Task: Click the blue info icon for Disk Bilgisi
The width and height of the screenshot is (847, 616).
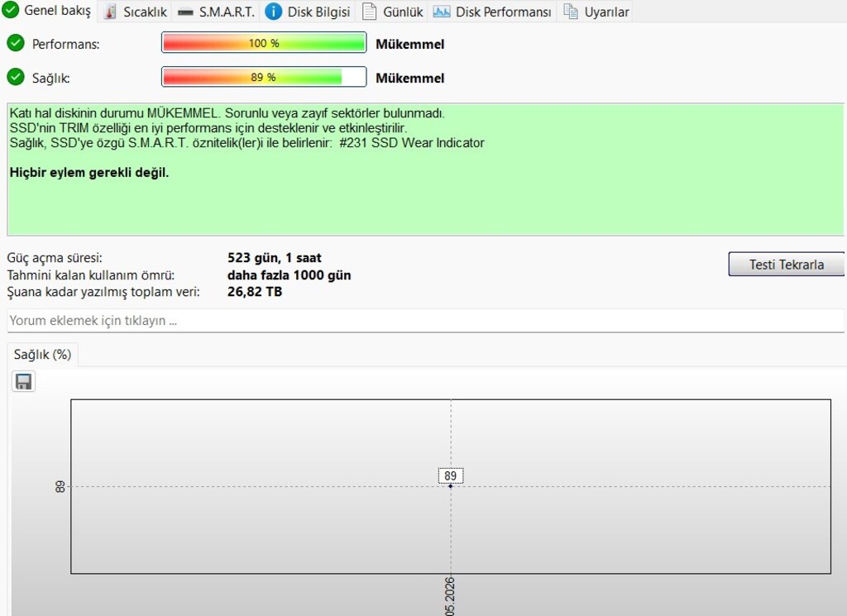Action: (273, 12)
